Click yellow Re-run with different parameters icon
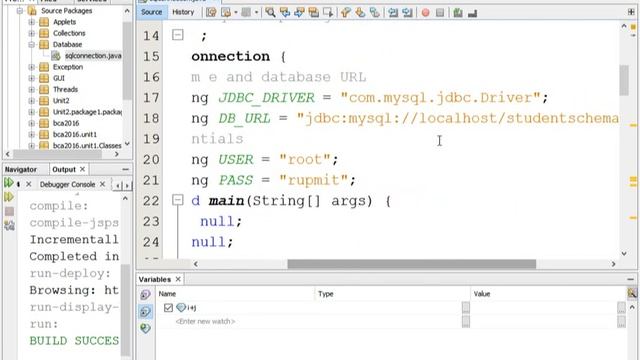Image resolution: width=640 pixels, height=360 pixels. click(9, 197)
